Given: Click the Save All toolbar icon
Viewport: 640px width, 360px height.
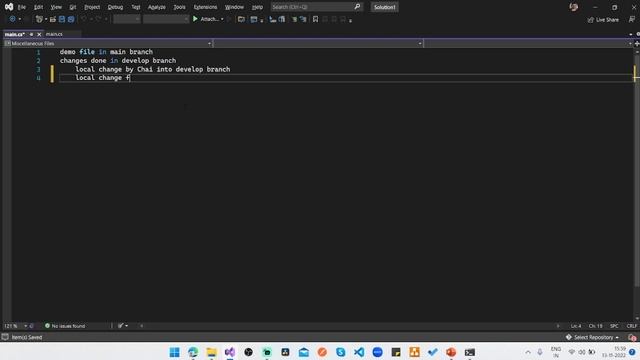Looking at the screenshot, I should point(71,19).
